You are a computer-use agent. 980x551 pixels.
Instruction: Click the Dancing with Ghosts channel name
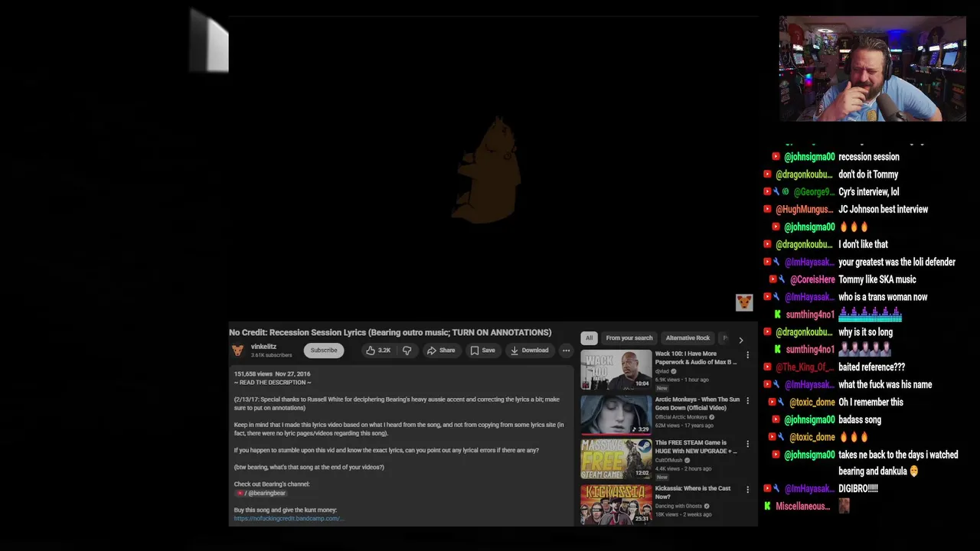678,506
